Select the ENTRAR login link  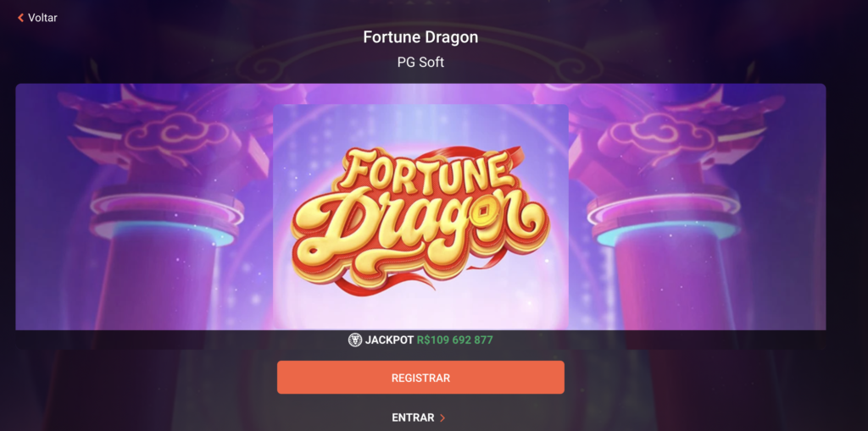[x=414, y=417]
